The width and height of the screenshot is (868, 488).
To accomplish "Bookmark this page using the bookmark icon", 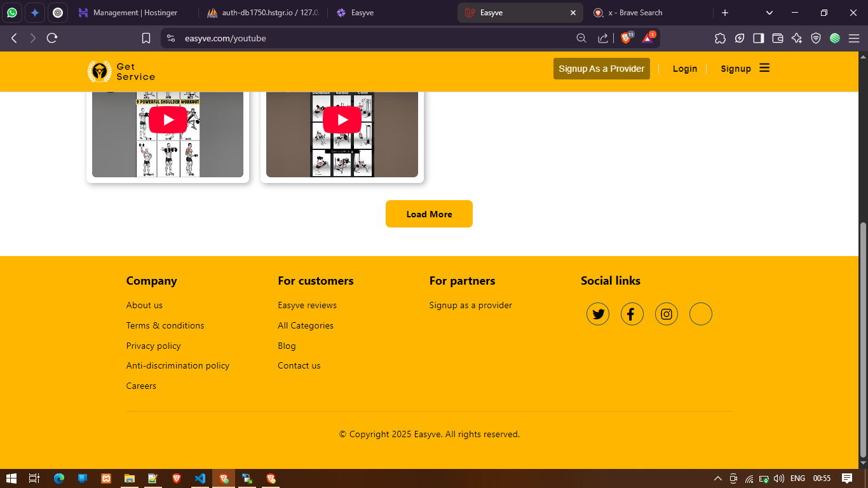I will [x=146, y=38].
